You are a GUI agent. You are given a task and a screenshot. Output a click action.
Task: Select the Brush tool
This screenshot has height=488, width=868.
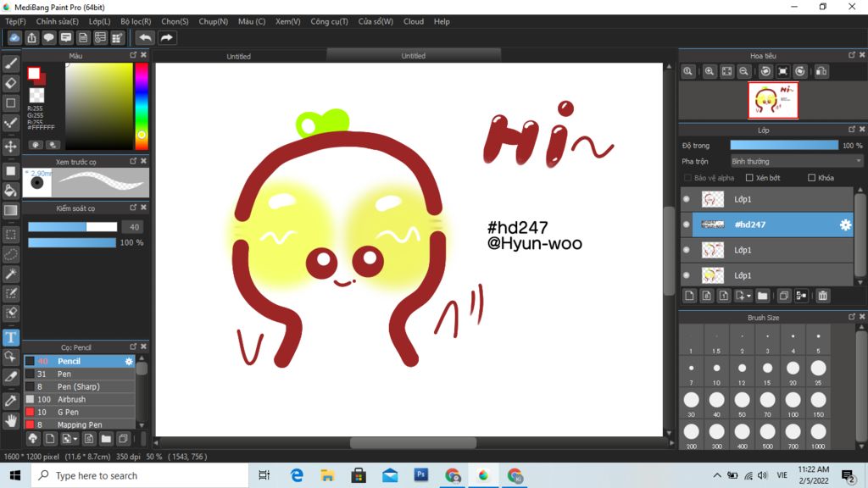pyautogui.click(x=10, y=64)
